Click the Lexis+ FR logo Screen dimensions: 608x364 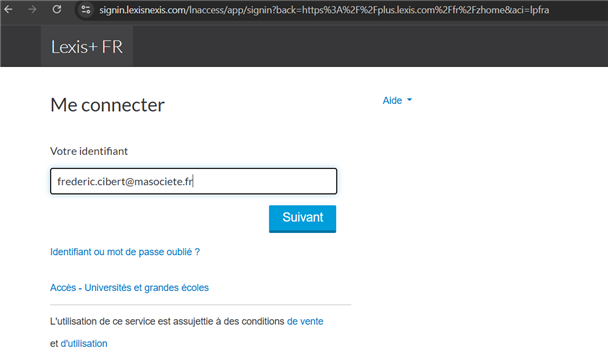[87, 47]
